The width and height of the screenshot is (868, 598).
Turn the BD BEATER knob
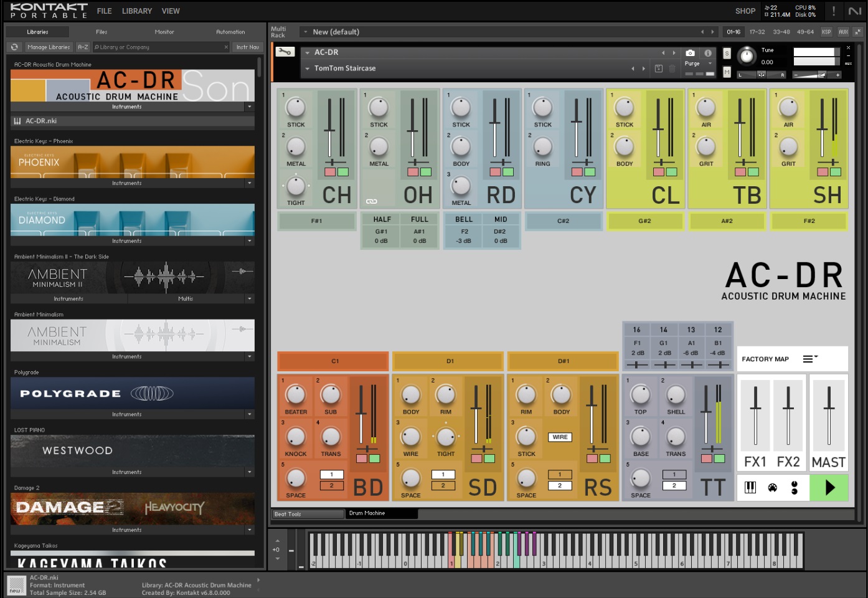coord(296,395)
